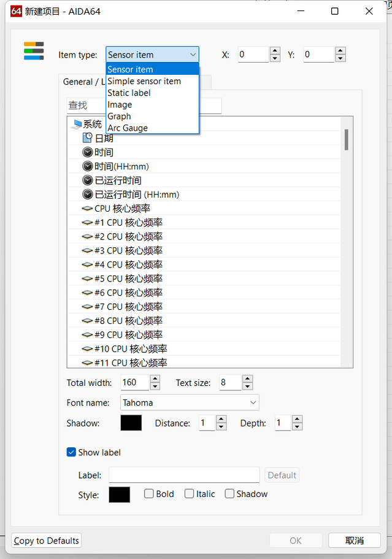Viewport: 392px width, 559px height.
Task: Click the X coordinate input field
Action: [x=253, y=55]
